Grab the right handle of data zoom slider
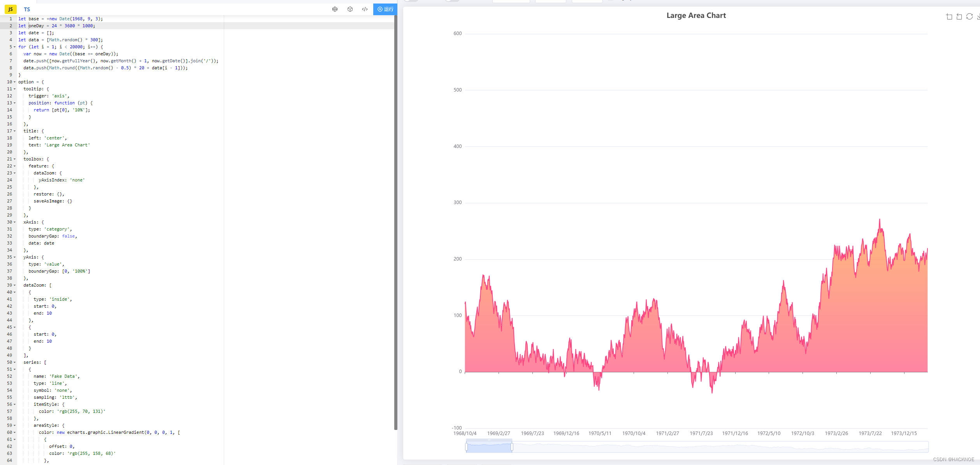 (512, 447)
